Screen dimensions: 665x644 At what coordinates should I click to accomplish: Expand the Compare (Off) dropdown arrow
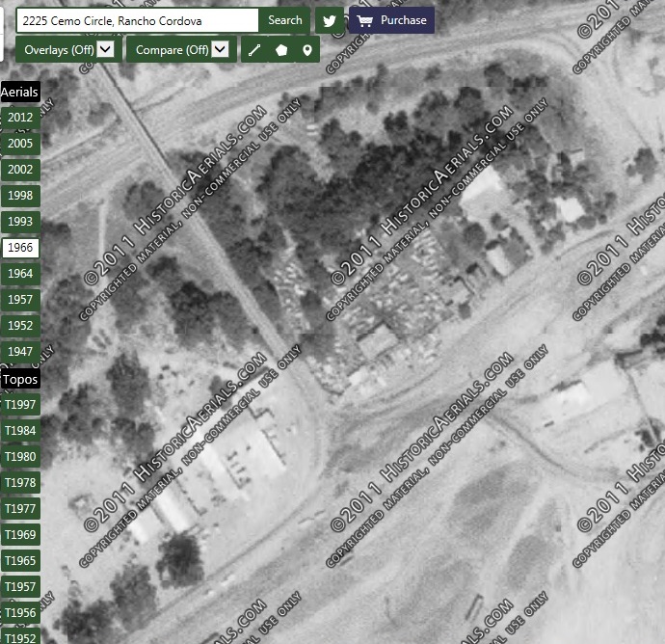click(220, 49)
